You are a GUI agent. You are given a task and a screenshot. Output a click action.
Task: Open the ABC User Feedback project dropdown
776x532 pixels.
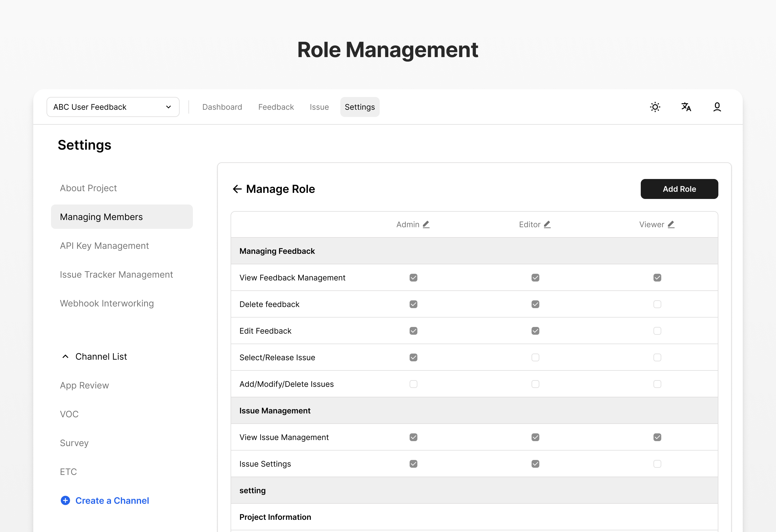tap(113, 107)
